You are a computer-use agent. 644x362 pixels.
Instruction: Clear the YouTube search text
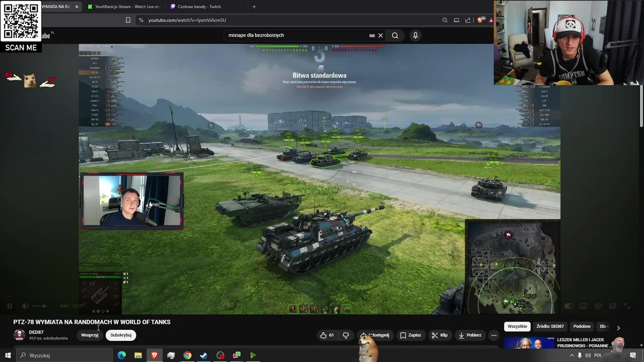[x=381, y=35]
